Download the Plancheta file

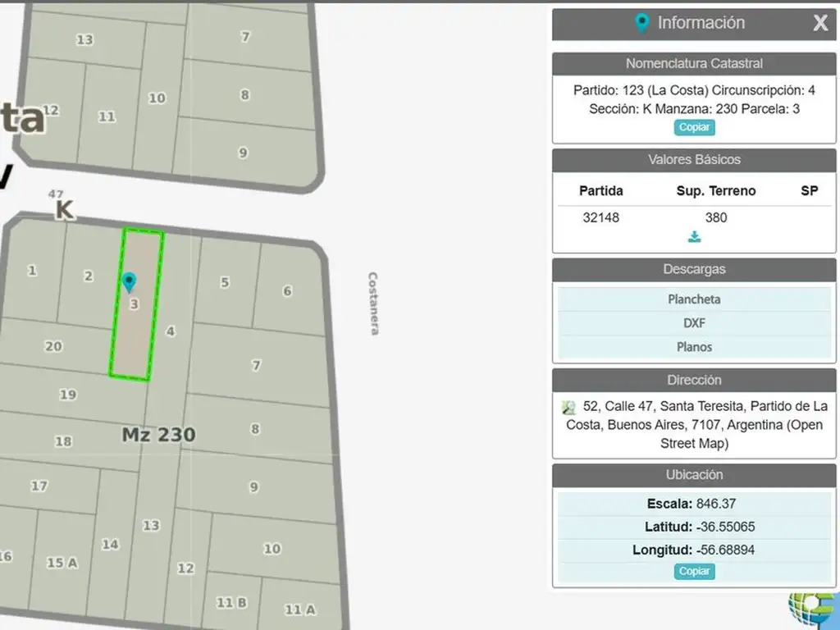pos(694,299)
